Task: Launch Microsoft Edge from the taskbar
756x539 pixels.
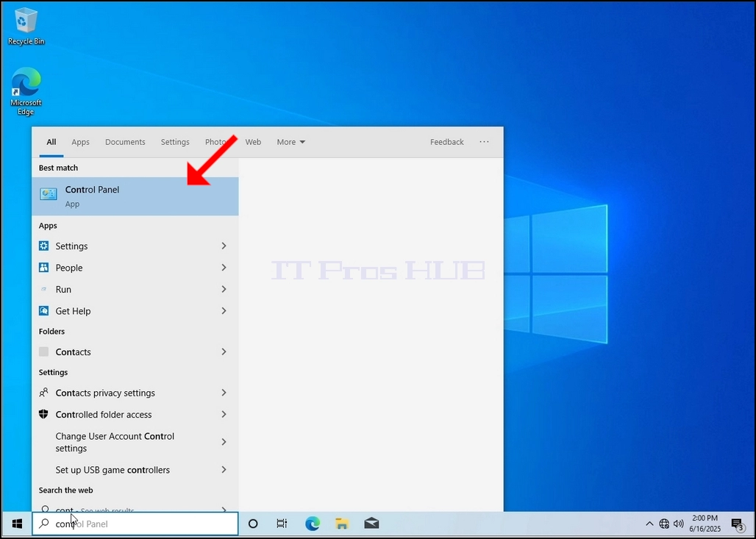Action: click(313, 524)
